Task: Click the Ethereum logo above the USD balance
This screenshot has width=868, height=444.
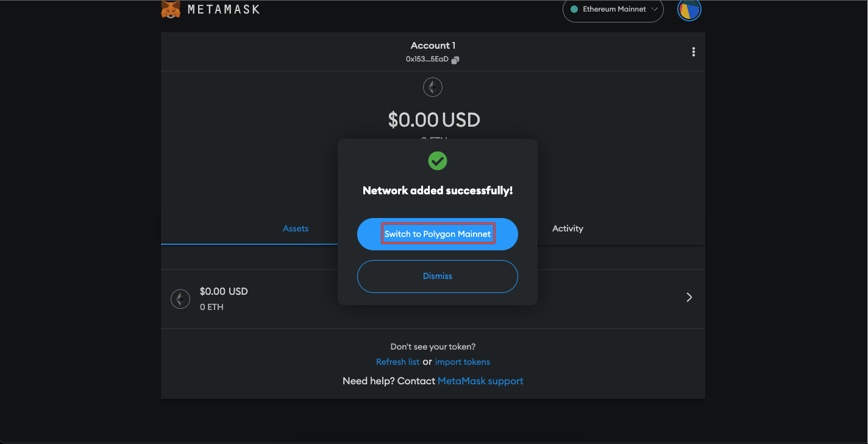Action: 433,86
